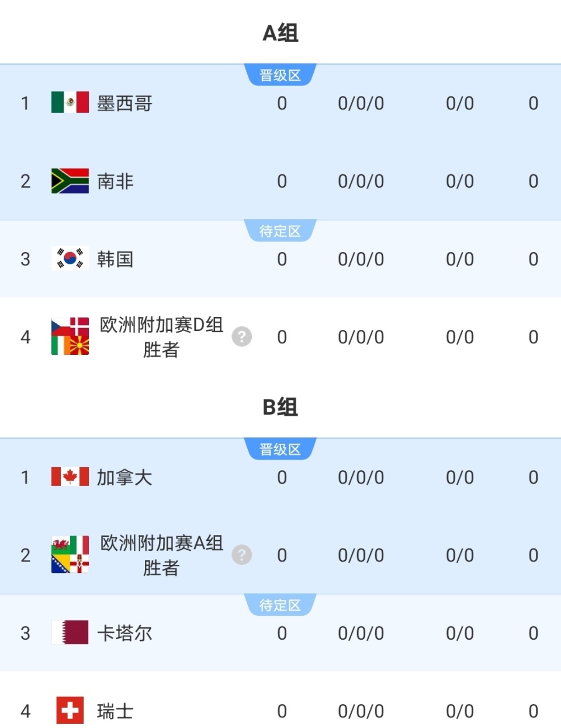The height and width of the screenshot is (728, 561).
Task: Open help icon beside 欧洲附加赛D组胜者
Action: click(242, 337)
